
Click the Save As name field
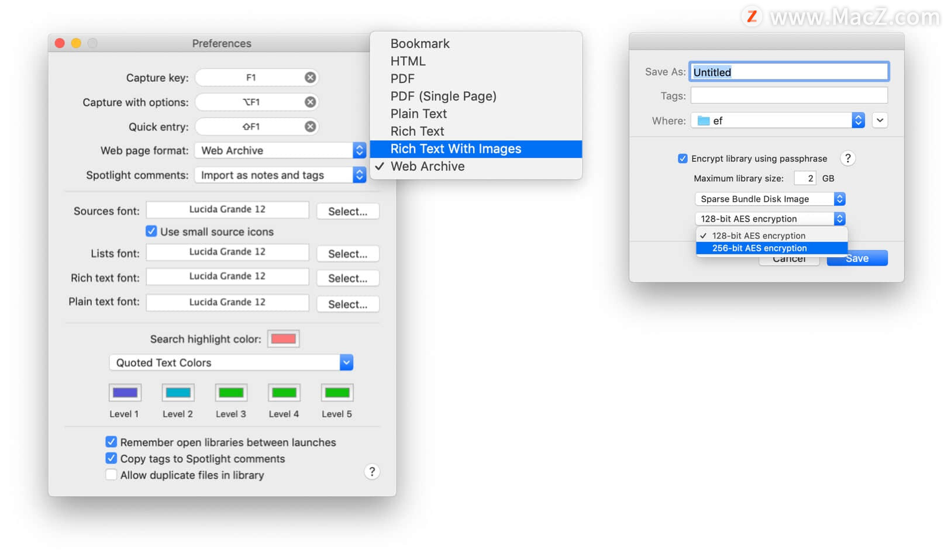(x=789, y=72)
